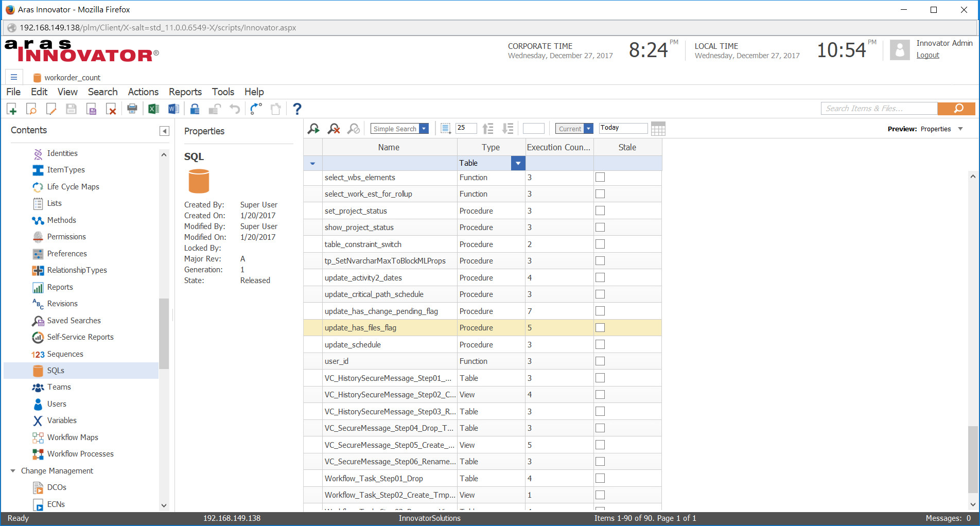980x526 pixels.
Task: Open ItemTypes in the Contents tree
Action: (x=66, y=170)
